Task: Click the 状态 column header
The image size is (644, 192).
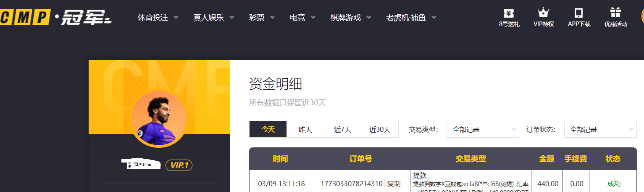Action: (613, 159)
